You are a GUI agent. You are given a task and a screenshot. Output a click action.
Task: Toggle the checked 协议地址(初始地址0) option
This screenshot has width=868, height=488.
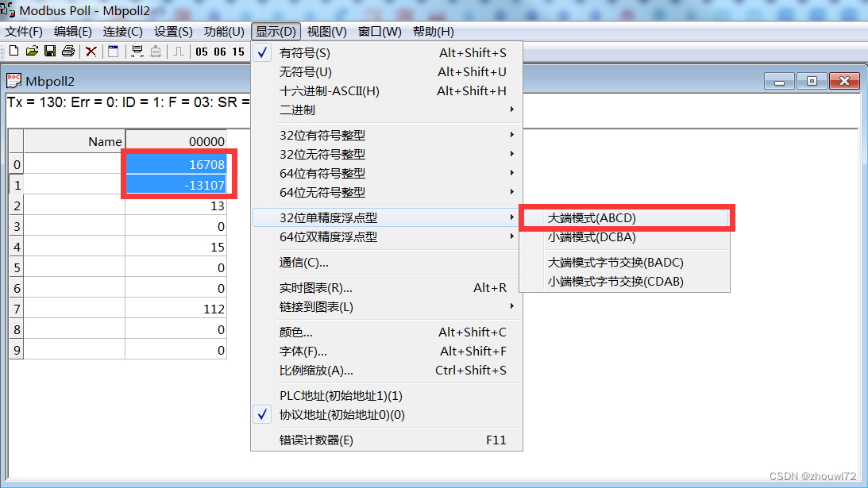pyautogui.click(x=387, y=414)
